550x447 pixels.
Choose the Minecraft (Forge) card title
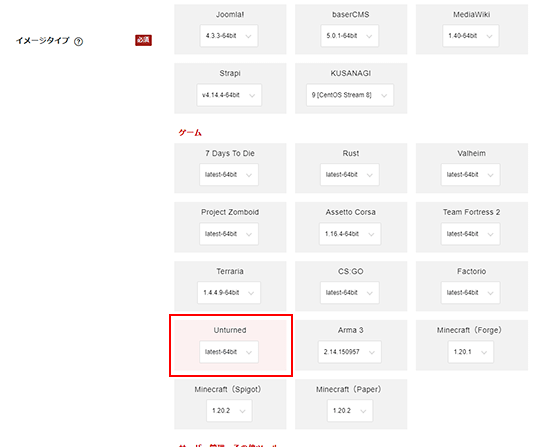click(469, 330)
